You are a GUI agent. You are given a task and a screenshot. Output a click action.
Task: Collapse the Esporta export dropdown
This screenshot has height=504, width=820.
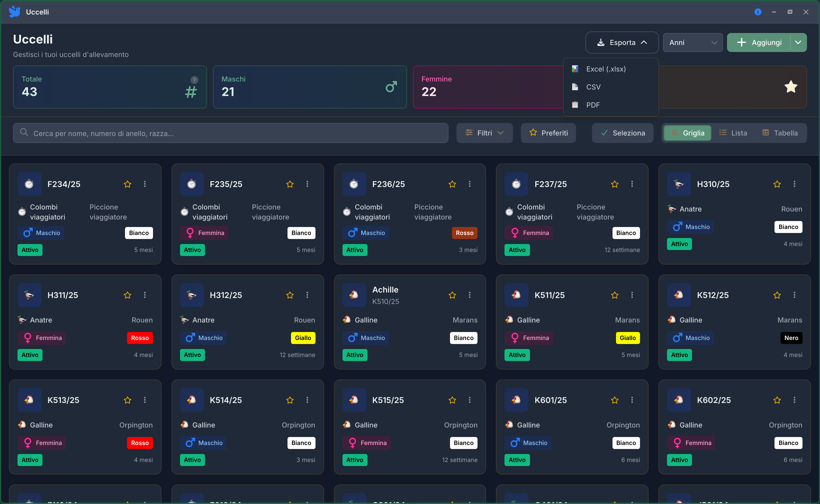pyautogui.click(x=622, y=43)
